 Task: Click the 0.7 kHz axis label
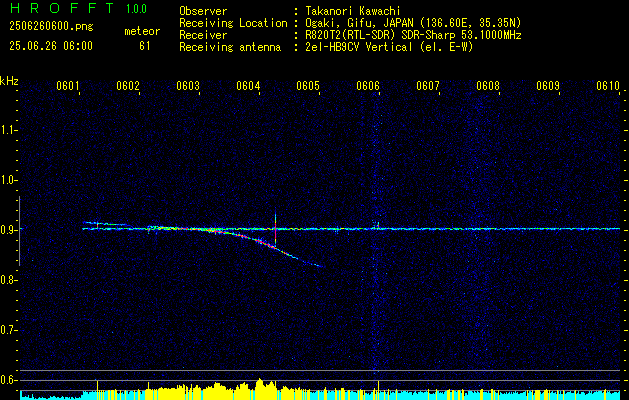[x=7, y=330]
